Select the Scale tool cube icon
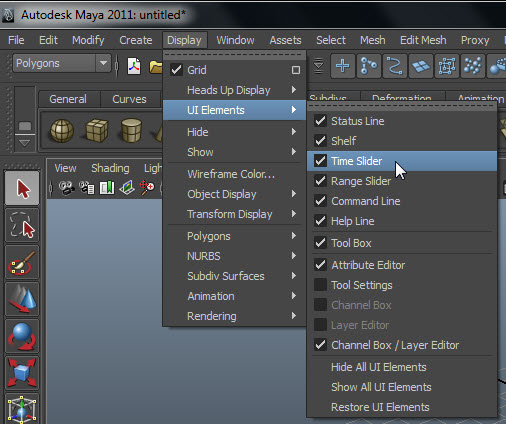Image resolution: width=506 pixels, height=424 pixels. coord(22,373)
